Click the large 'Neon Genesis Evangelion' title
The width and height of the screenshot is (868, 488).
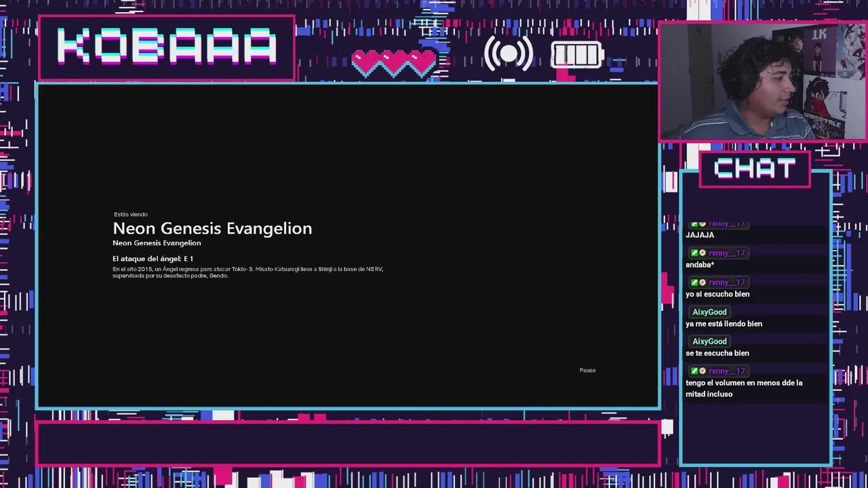[212, 228]
